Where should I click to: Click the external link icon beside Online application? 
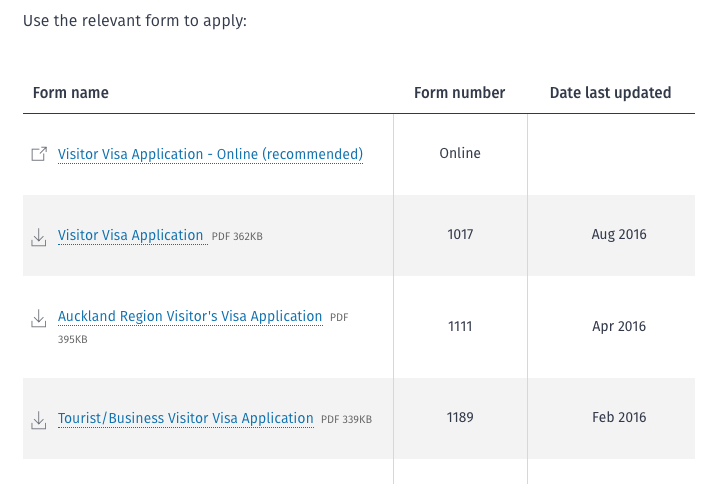click(39, 154)
